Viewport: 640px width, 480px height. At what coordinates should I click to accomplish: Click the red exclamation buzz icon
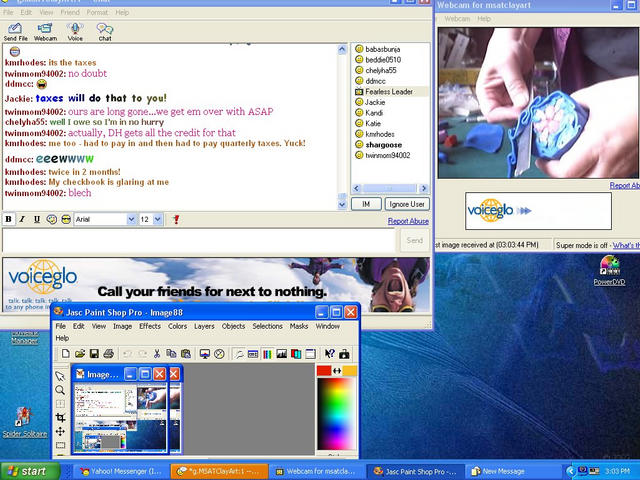(x=176, y=220)
